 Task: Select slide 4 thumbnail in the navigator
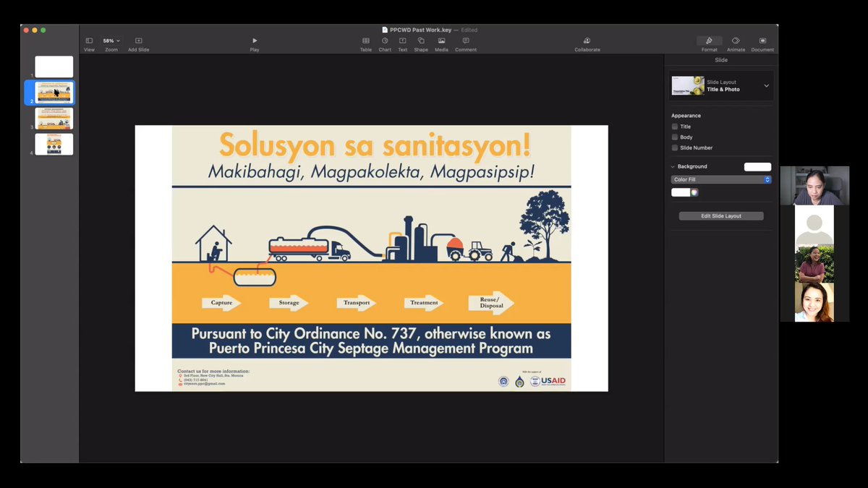(54, 144)
